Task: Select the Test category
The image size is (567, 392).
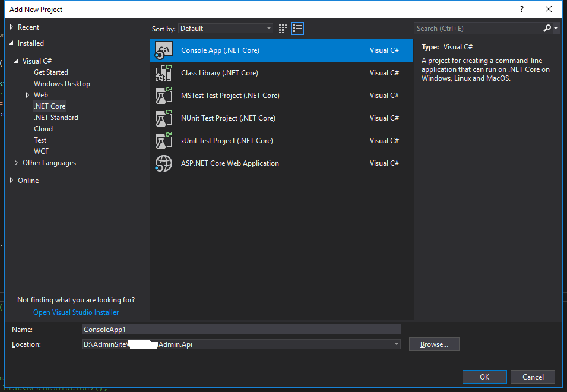Action: (40, 140)
